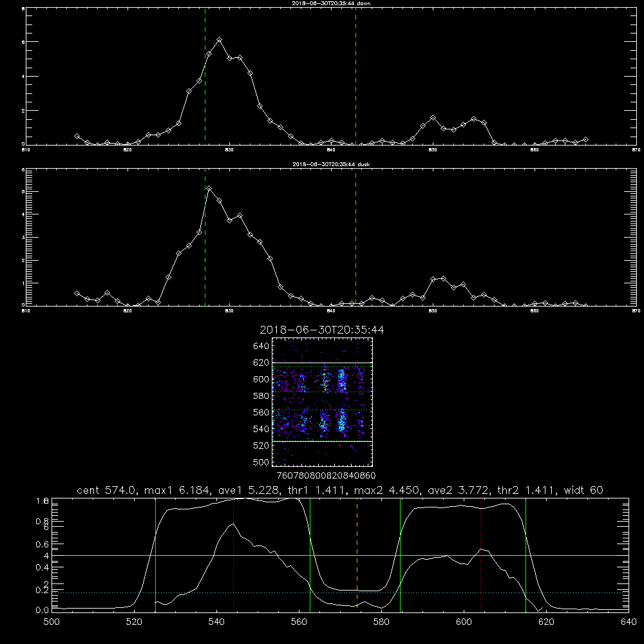
Task: Click the '2018-06-30T20:35:44 dawn' plot title
Action: tap(331, 3)
